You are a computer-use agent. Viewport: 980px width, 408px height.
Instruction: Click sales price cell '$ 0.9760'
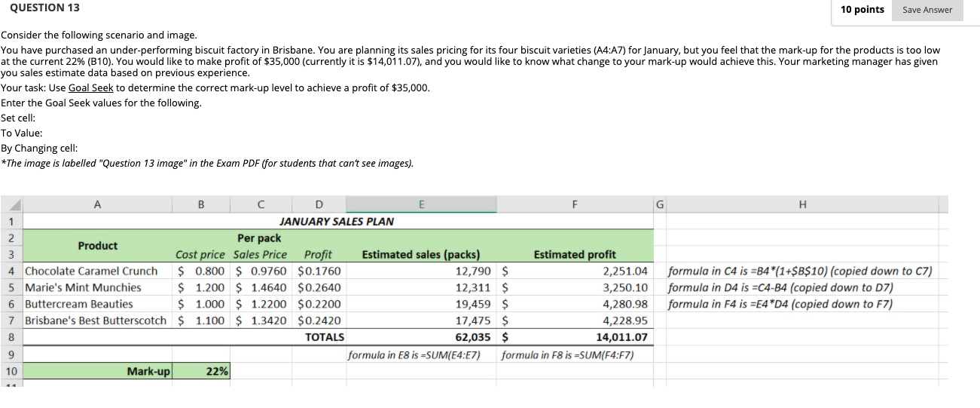pyautogui.click(x=261, y=271)
